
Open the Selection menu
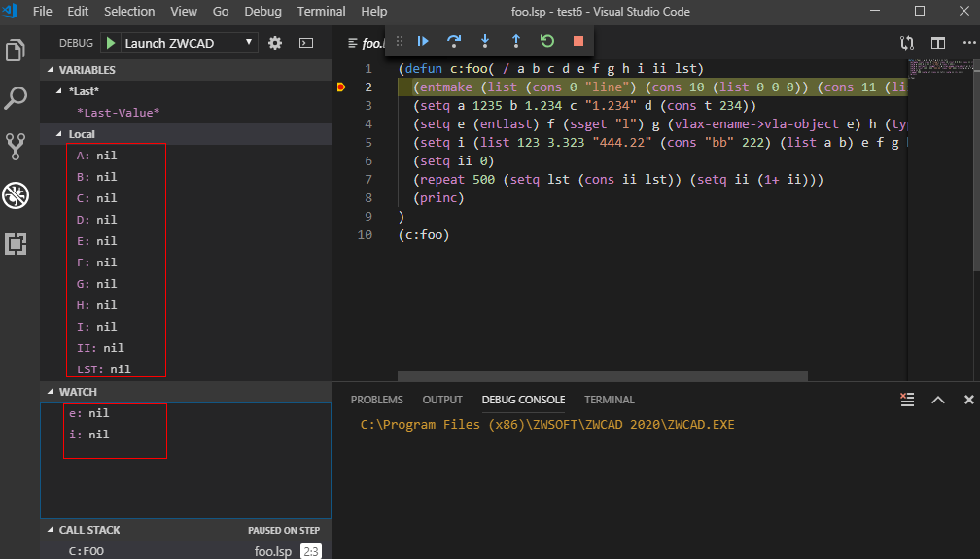(129, 12)
